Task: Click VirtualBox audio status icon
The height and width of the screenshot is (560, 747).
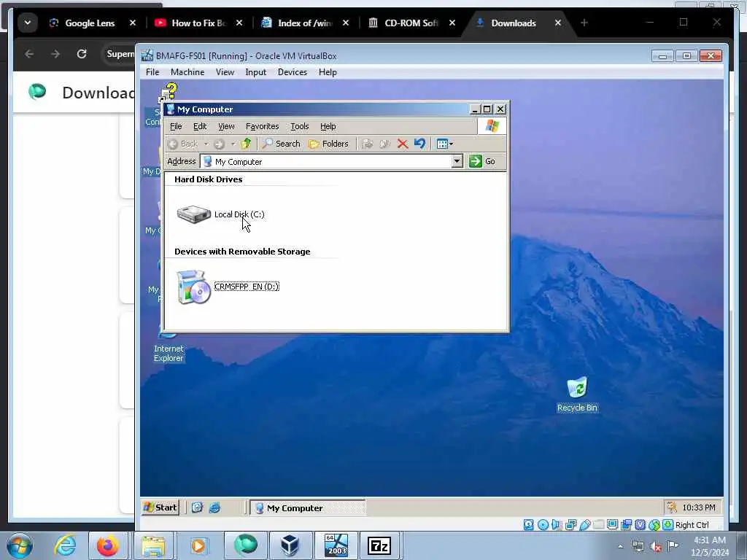Action: [557, 525]
